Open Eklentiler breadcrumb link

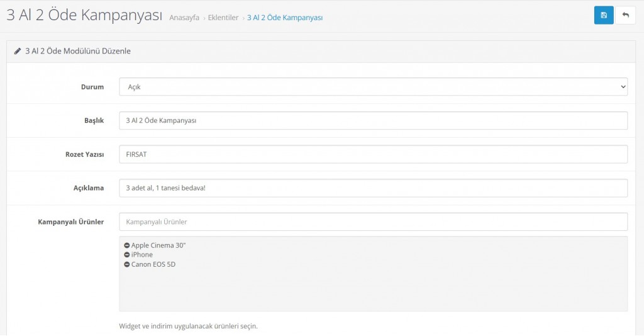point(223,18)
